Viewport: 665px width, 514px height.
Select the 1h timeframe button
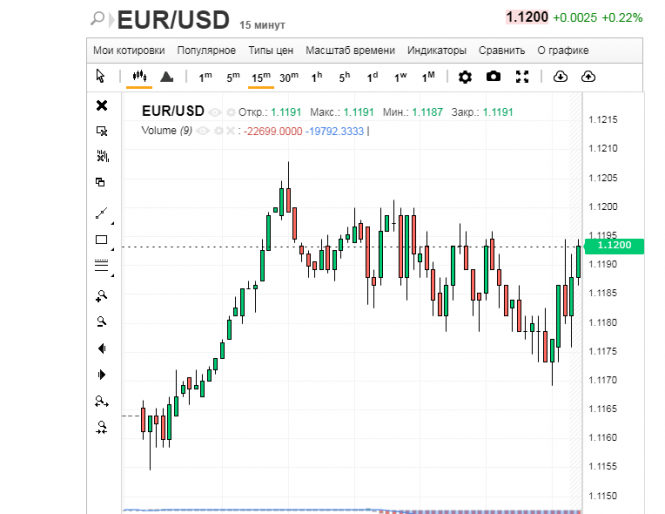(316, 77)
